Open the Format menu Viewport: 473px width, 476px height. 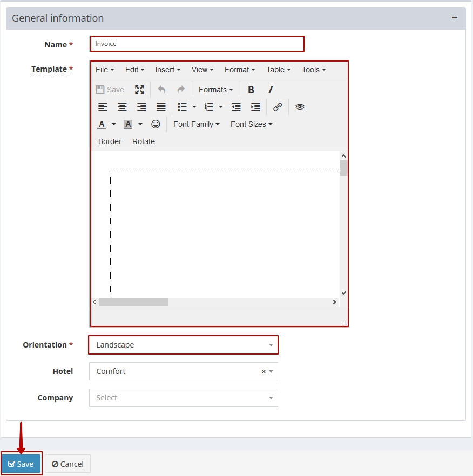240,70
